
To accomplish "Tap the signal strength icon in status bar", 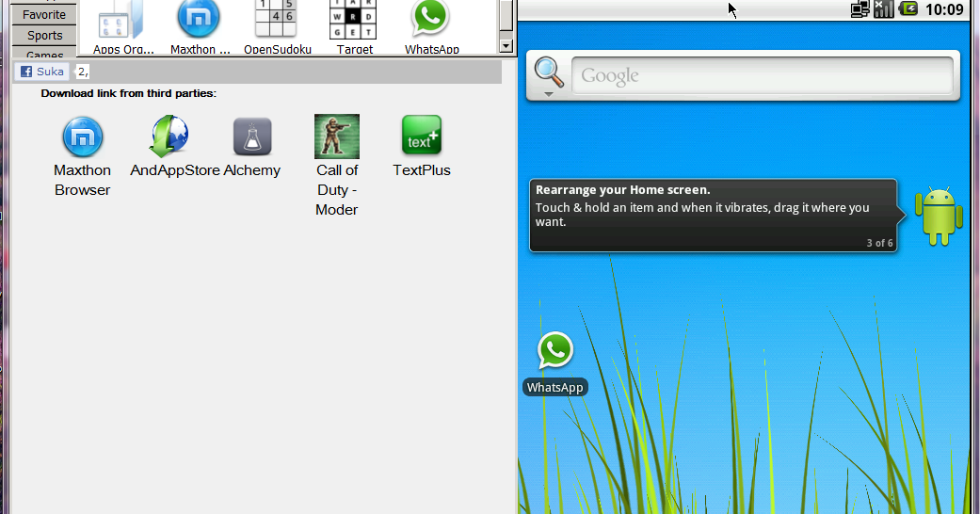I will tap(884, 8).
